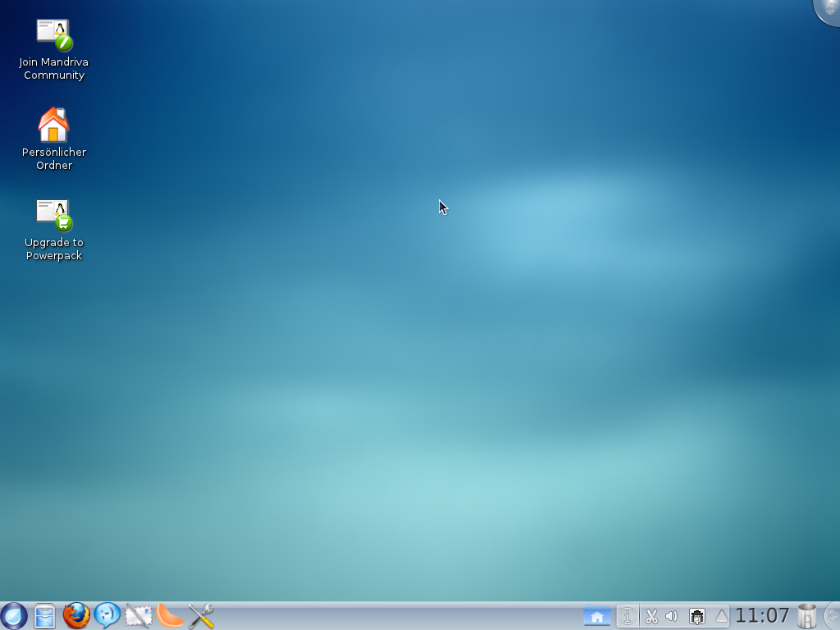Launch the instant messenger speech-bubble icon
This screenshot has width=840, height=630.
coord(107,616)
